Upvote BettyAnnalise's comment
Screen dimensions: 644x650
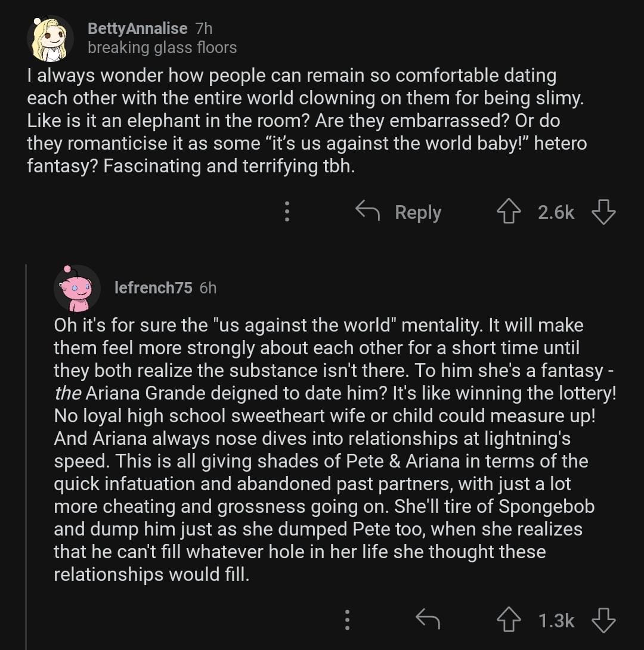pyautogui.click(x=509, y=212)
